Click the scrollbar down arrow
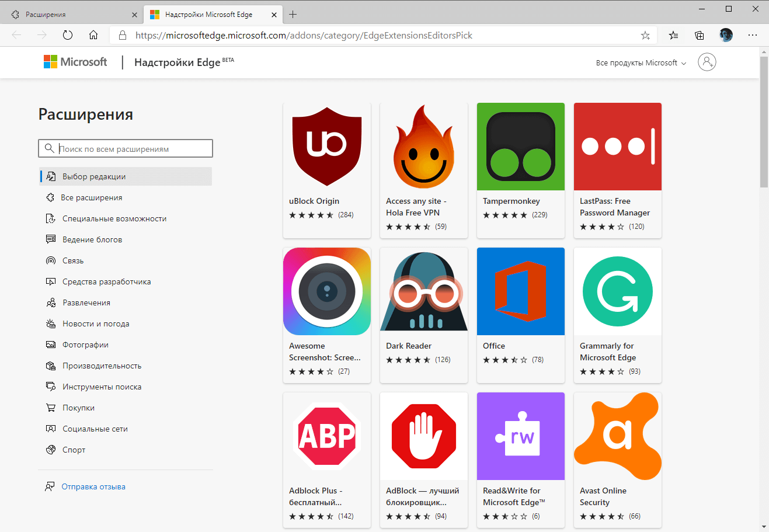 764,527
